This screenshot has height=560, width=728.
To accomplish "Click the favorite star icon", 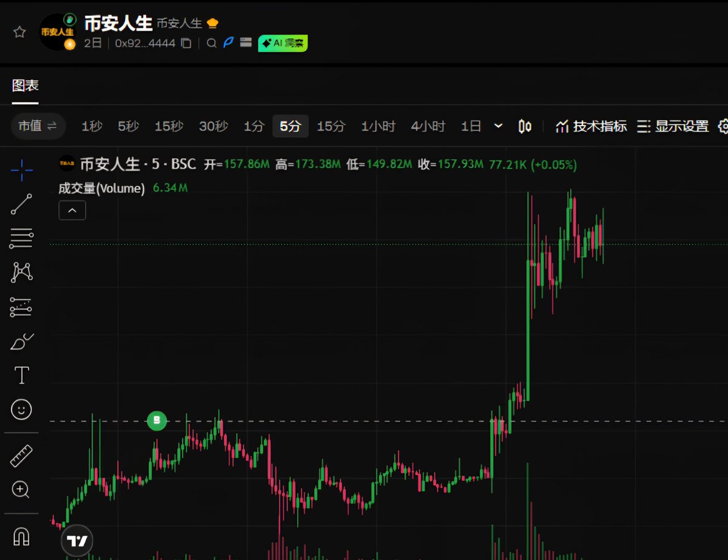I will pyautogui.click(x=19, y=32).
